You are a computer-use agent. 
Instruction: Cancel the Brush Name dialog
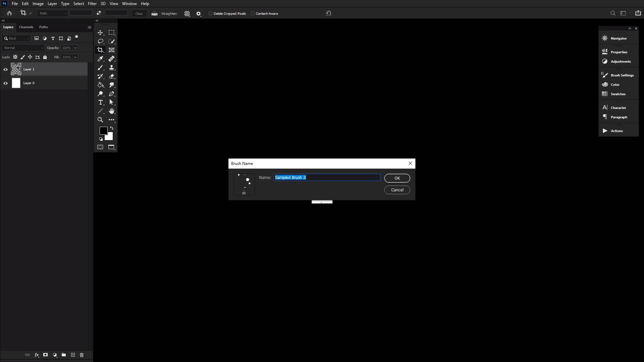coord(397,190)
